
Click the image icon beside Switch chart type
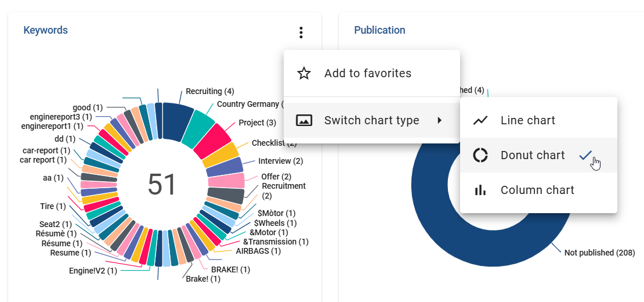pyautogui.click(x=304, y=120)
